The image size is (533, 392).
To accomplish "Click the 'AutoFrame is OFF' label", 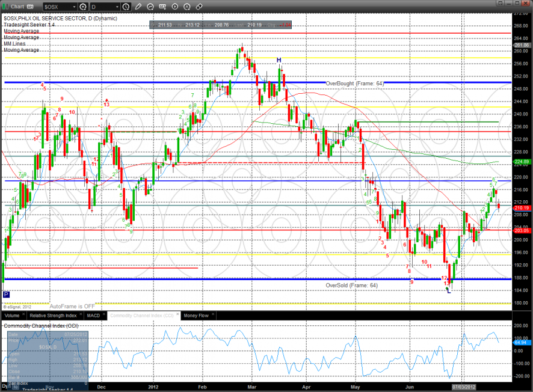I will click(x=72, y=306).
